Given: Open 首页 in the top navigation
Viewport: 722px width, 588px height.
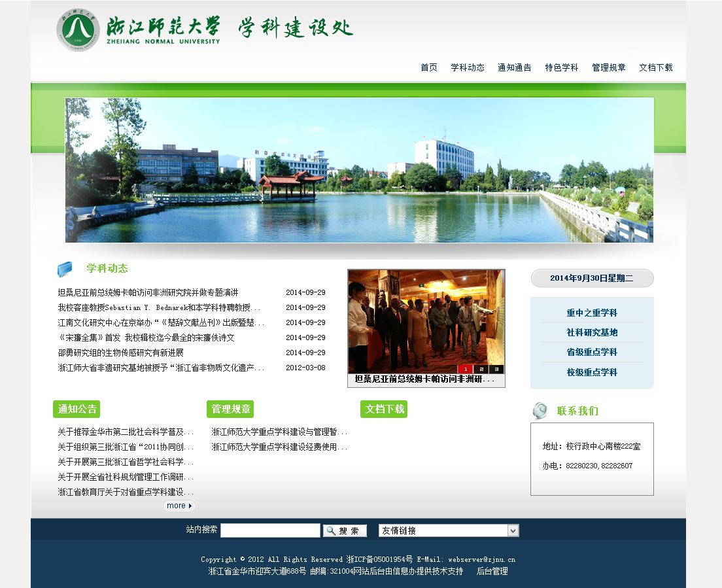Looking at the screenshot, I should (429, 67).
